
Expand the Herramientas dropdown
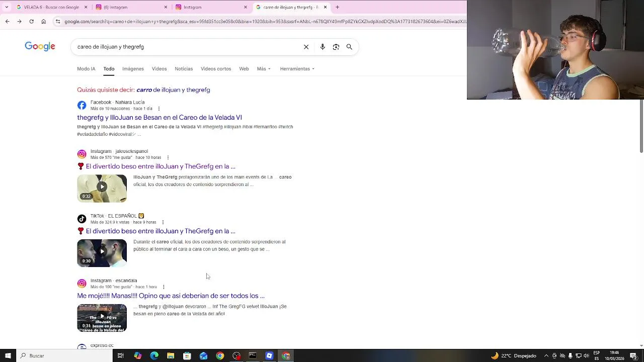(297, 69)
